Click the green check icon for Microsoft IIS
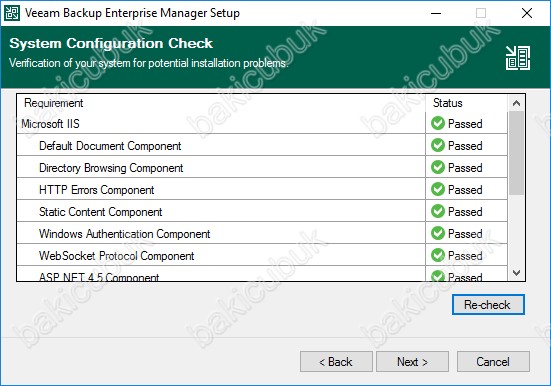Image resolution: width=551 pixels, height=386 pixels. pos(438,123)
